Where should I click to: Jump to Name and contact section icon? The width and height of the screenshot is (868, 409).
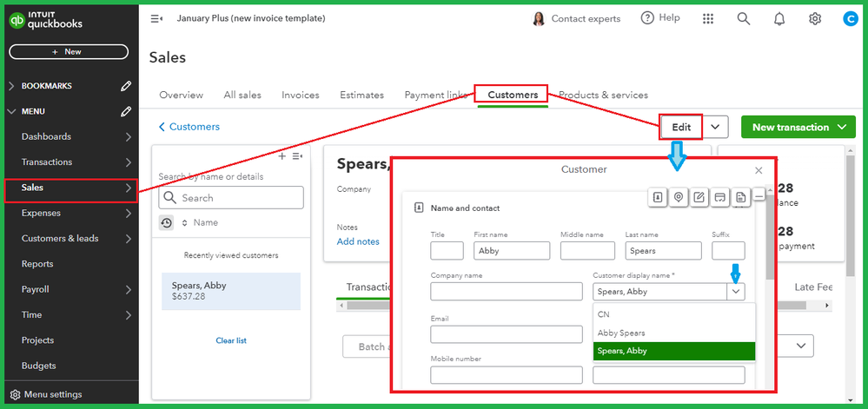(x=658, y=197)
